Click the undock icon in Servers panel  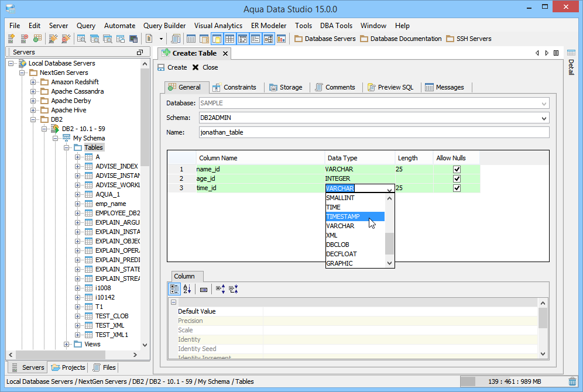click(139, 53)
